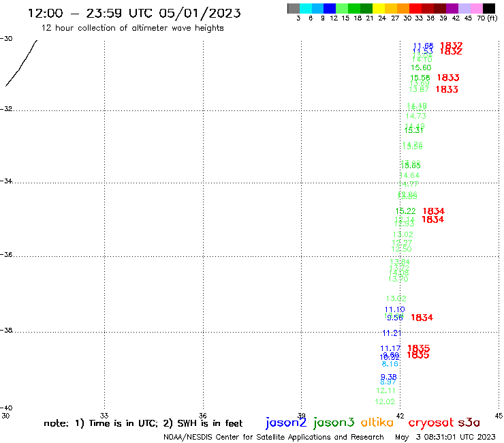The image size is (504, 443).
Task: Click the light blue value 8.16
Action: coord(390,364)
